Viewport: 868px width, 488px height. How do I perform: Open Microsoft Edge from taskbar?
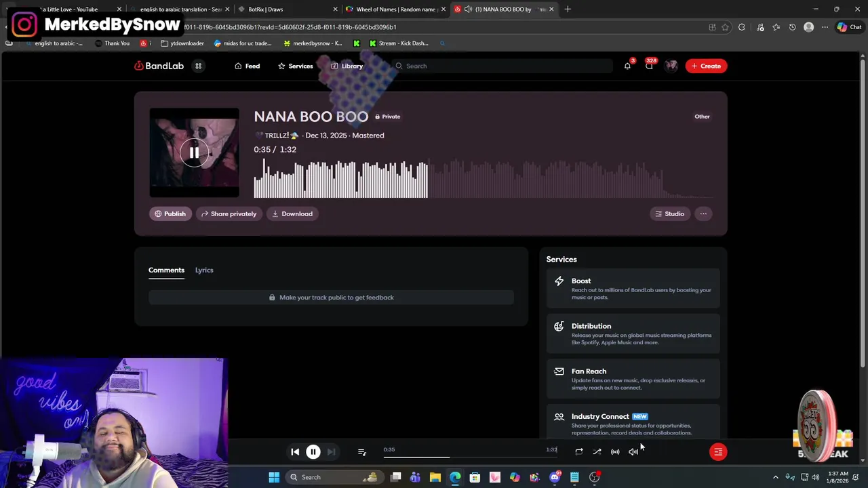[455, 477]
